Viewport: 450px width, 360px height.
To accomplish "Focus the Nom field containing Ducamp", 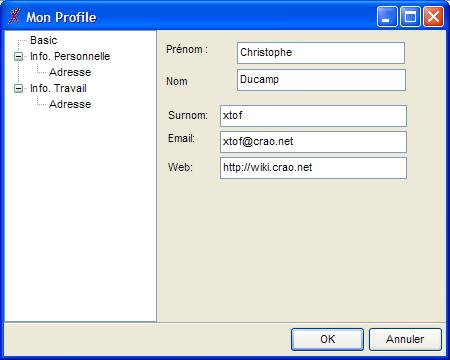I will [321, 80].
